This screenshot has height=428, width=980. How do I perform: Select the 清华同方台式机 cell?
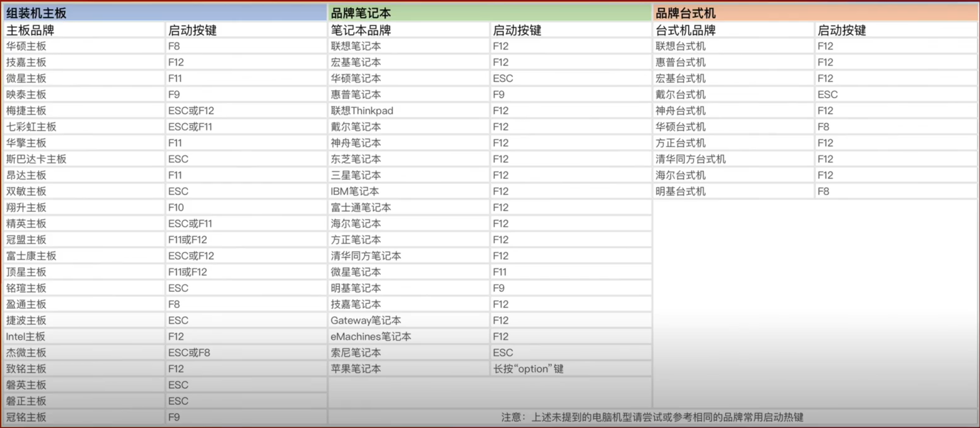click(690, 159)
